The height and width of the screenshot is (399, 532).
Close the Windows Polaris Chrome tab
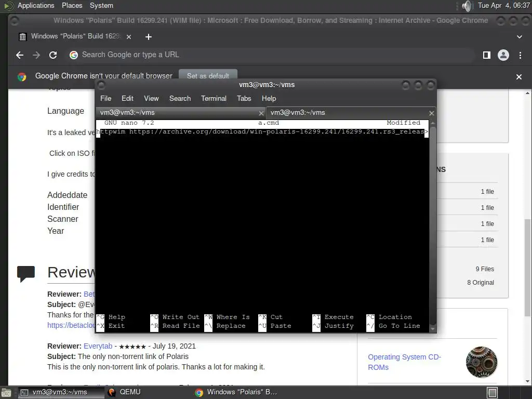[129, 37]
